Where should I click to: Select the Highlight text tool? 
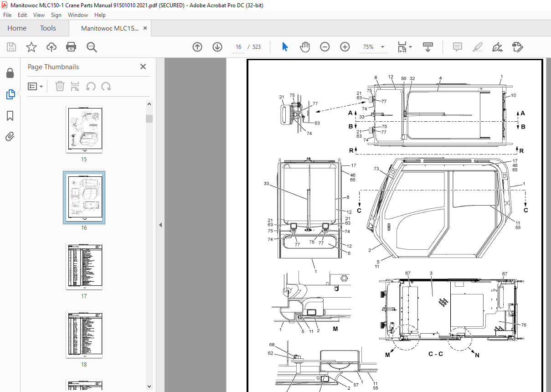pos(478,47)
